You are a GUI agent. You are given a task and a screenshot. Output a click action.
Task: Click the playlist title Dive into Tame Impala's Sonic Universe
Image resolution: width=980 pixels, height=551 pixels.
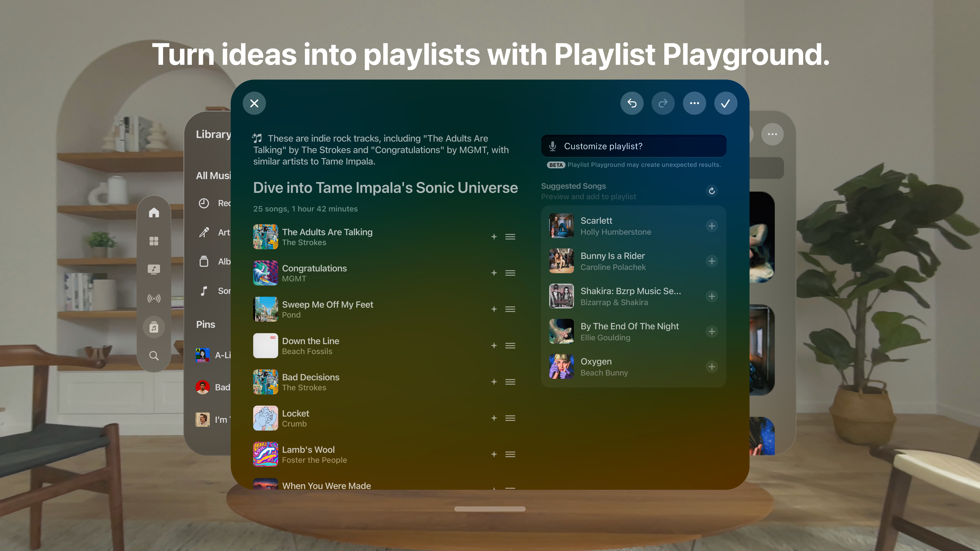385,187
